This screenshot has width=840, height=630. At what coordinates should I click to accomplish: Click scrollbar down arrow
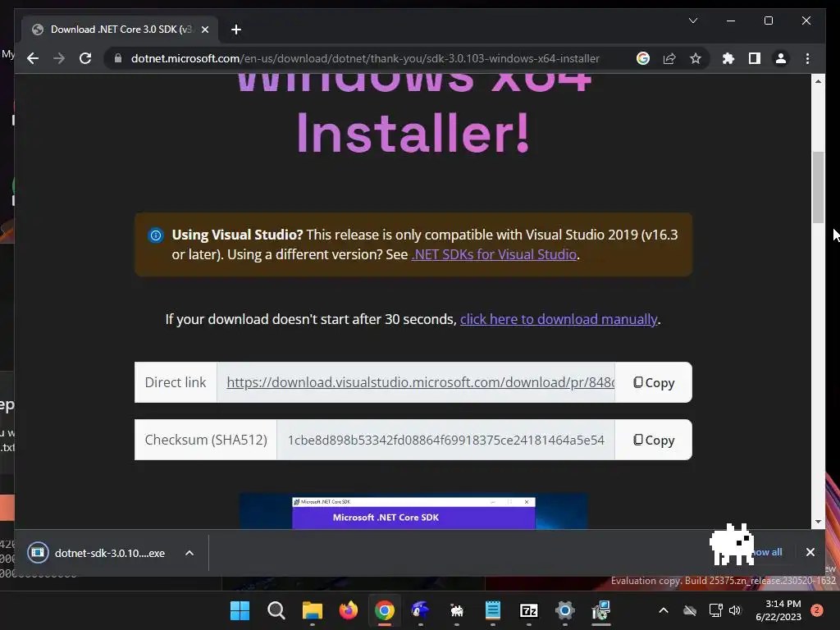pyautogui.click(x=818, y=522)
